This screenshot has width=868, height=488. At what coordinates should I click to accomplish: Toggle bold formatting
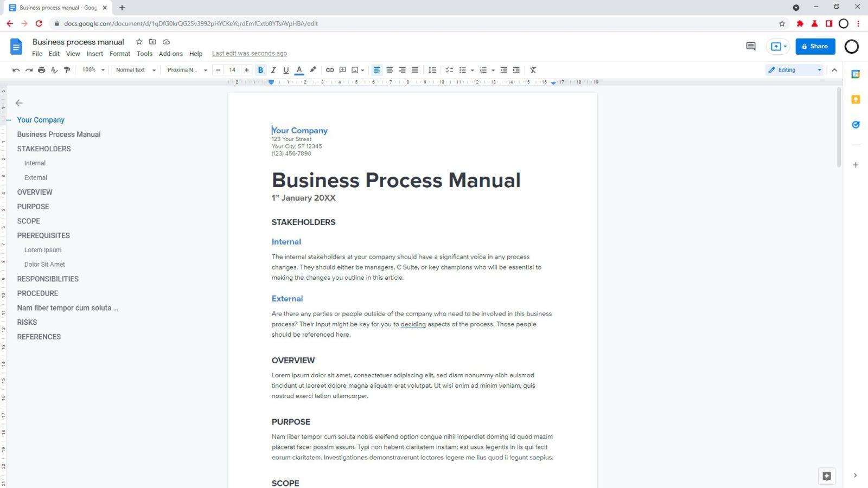260,69
